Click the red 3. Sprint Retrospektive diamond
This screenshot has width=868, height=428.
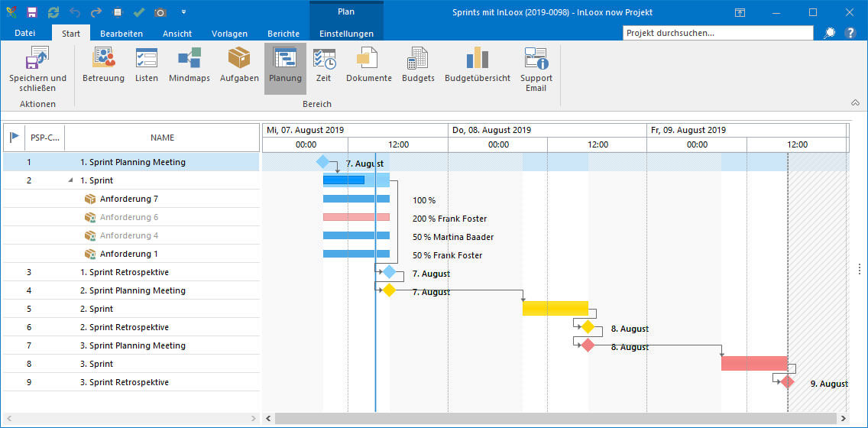[787, 381]
